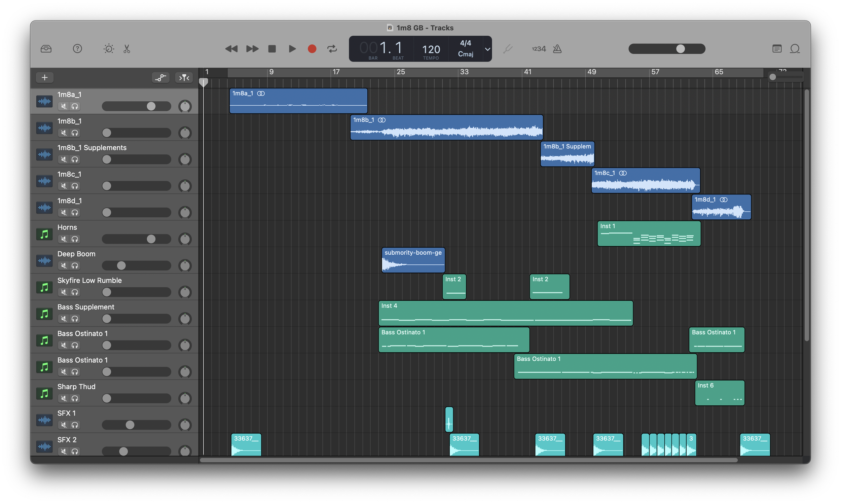The width and height of the screenshot is (841, 504).
Task: Click the horizontal zoom slider
Action: coord(785,77)
